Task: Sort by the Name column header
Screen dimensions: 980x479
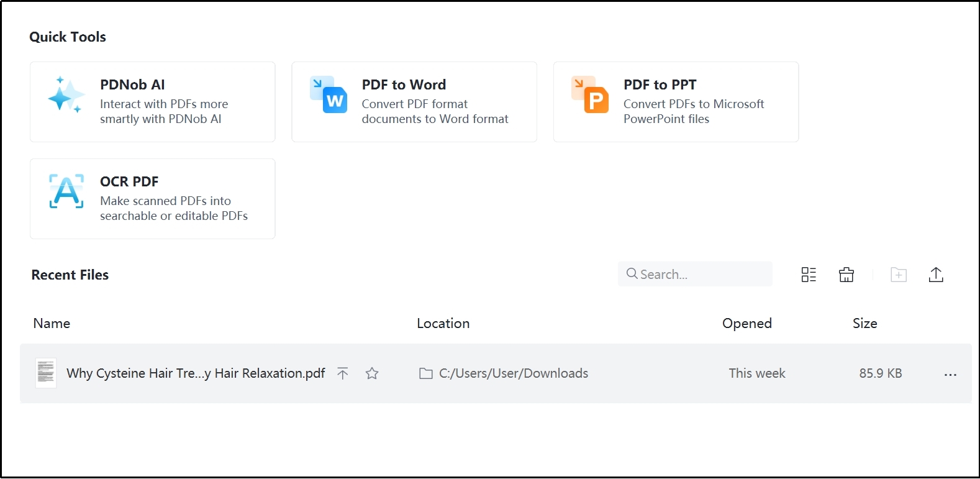Action: click(52, 323)
